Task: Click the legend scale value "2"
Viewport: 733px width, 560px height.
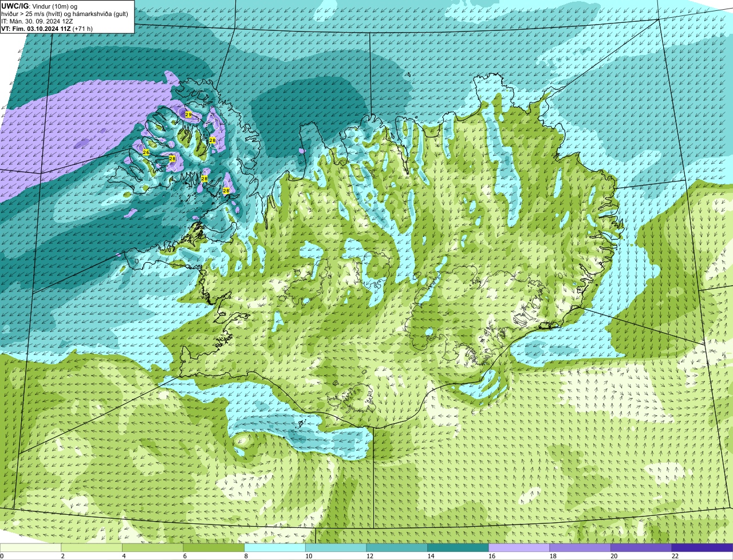Action: (62, 556)
